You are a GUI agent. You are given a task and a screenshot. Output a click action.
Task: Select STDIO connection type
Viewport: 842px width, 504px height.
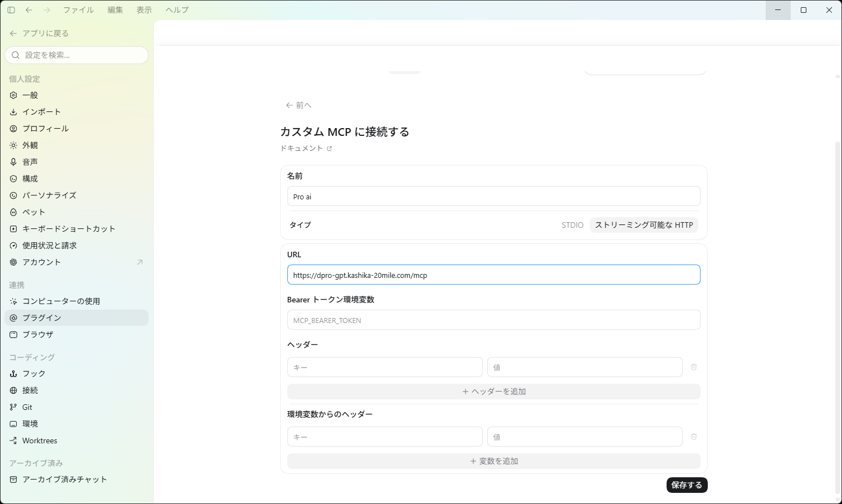click(572, 225)
